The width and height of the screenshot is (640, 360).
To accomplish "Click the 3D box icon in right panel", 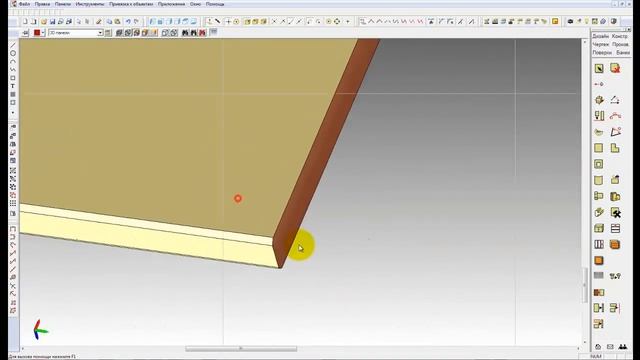I will [599, 100].
